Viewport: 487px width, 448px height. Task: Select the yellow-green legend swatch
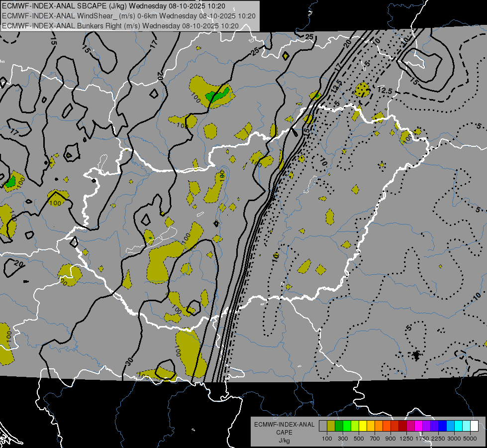click(355, 426)
